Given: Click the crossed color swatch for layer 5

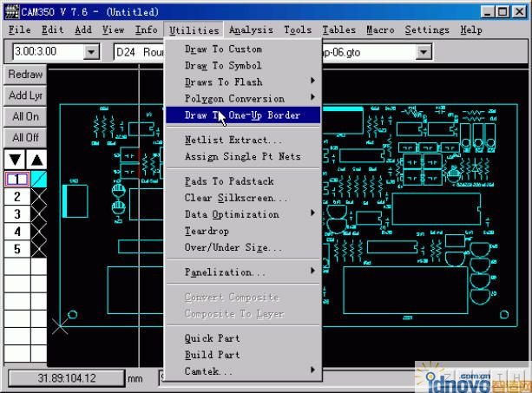Looking at the screenshot, I should pos(39,249).
